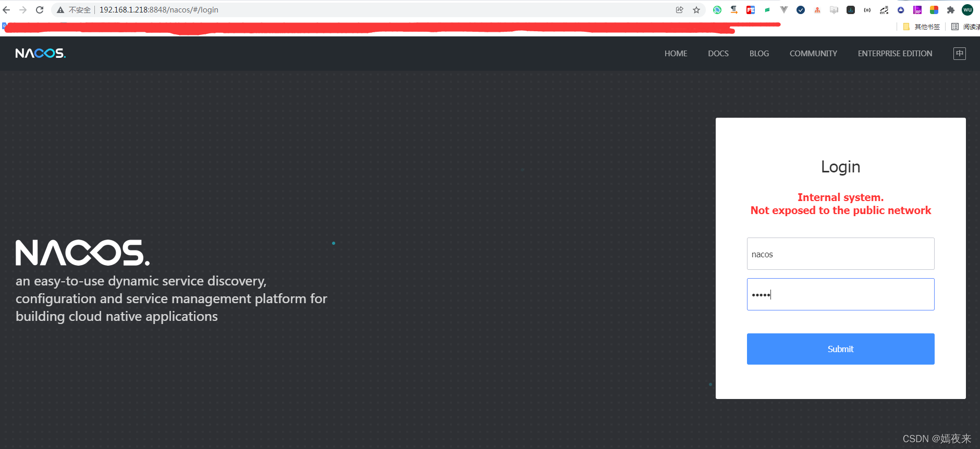Click the 'Login' heading text
980x449 pixels.
[x=840, y=167]
